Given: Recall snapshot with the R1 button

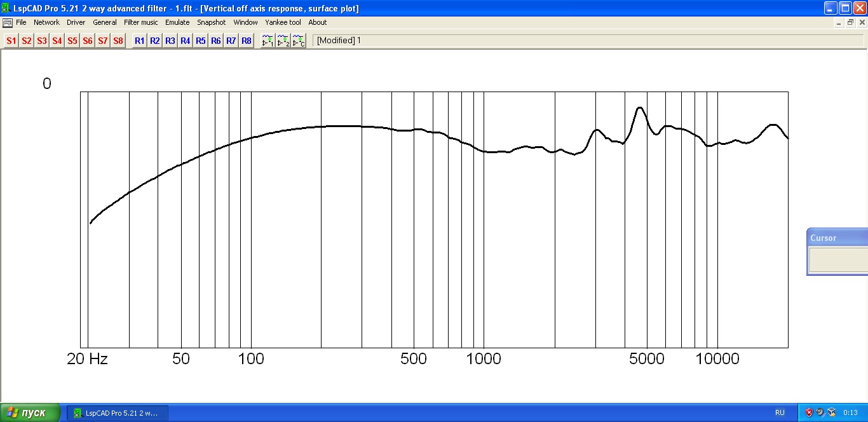Looking at the screenshot, I should point(140,41).
